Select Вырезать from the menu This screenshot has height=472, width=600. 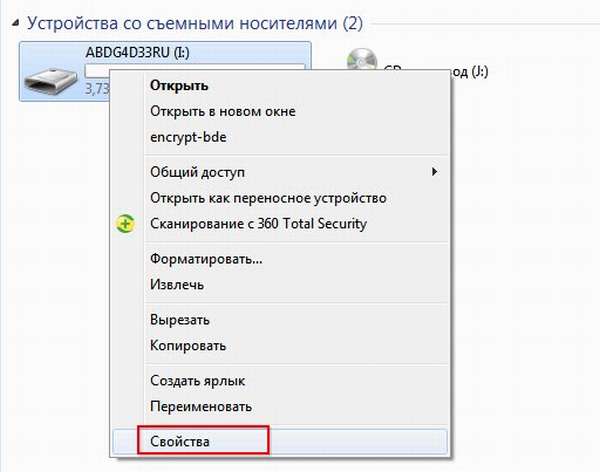(180, 320)
